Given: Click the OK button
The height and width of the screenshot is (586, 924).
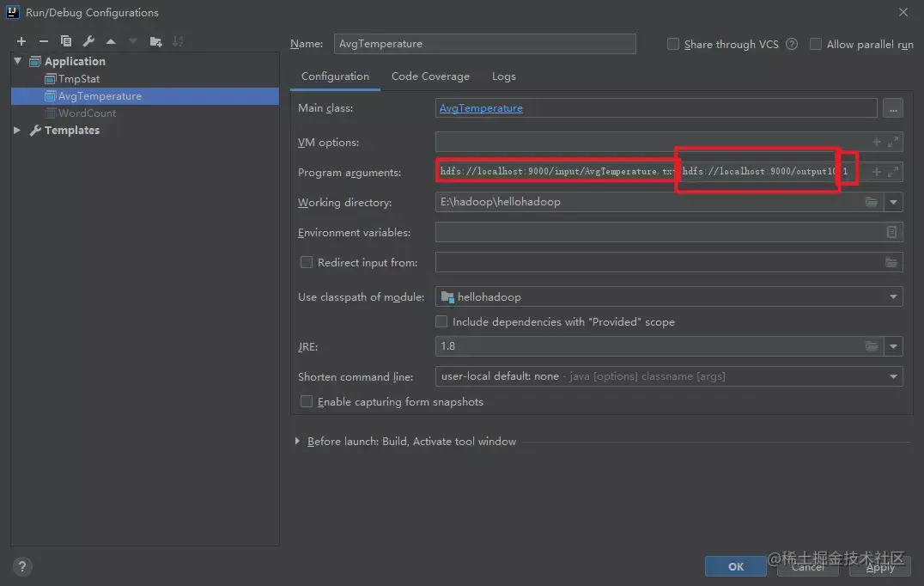Looking at the screenshot, I should (x=736, y=566).
